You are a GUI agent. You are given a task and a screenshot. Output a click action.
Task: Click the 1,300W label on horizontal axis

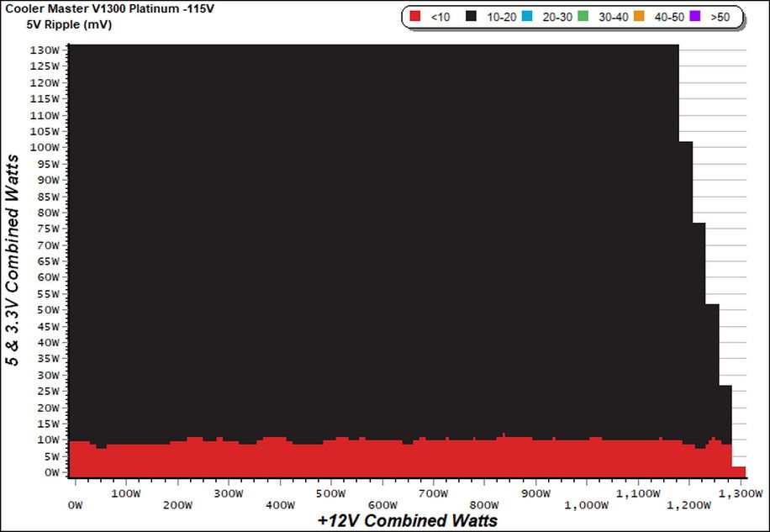[740, 493]
